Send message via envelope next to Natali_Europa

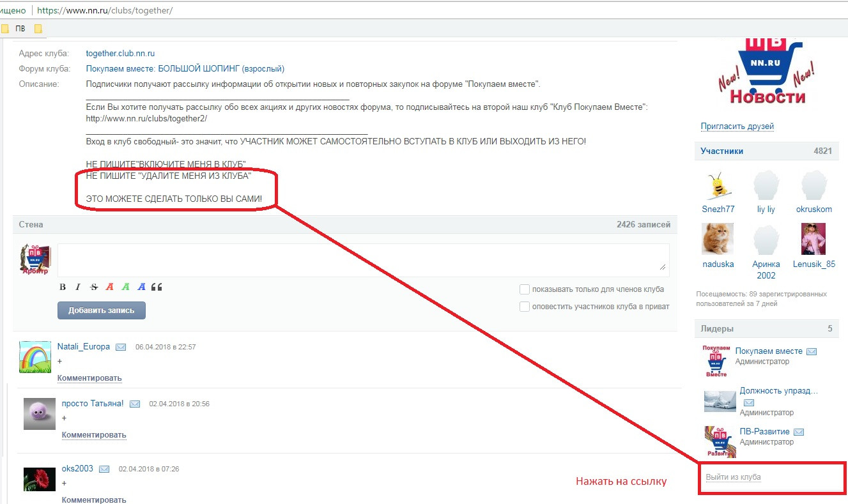121,347
